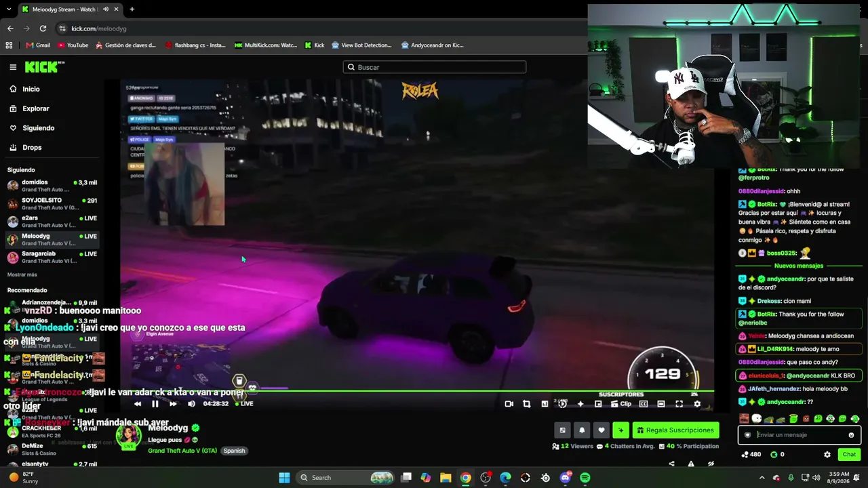Open the browser apps grid icon

9,45
